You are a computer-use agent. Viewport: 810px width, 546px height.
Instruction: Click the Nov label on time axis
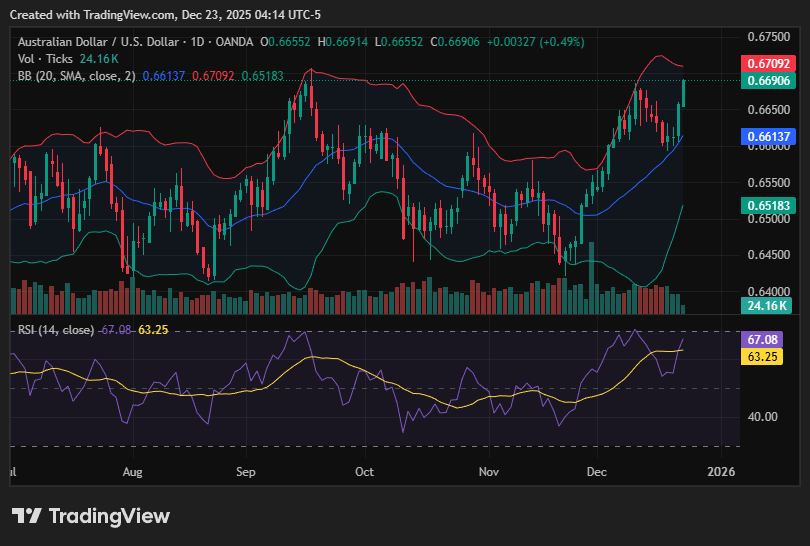[x=488, y=470]
